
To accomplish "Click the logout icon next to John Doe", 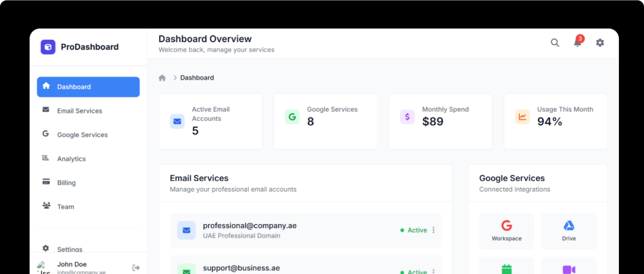I will [136, 268].
